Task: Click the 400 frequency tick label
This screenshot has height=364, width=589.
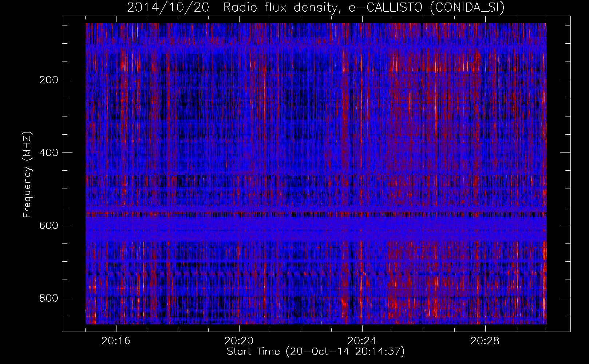Action: [48, 153]
